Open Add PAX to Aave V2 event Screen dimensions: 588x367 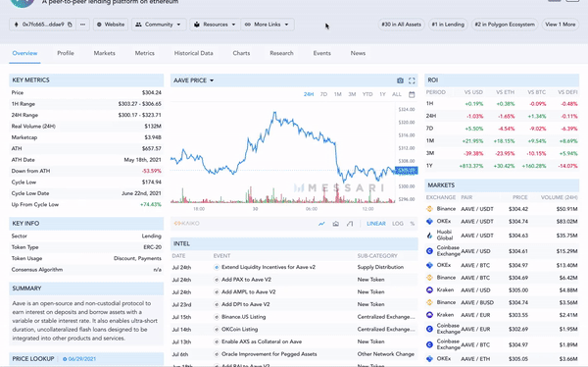(246, 280)
